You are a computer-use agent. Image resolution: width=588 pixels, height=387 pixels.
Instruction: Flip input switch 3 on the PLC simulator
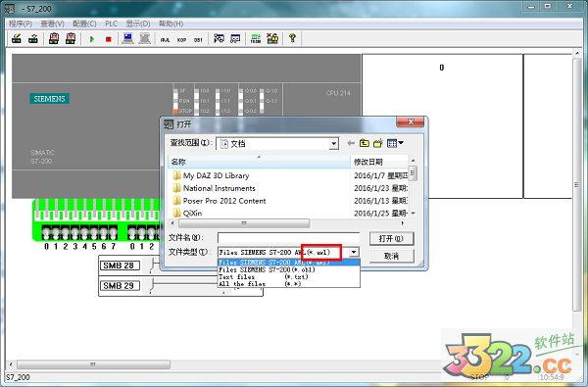pos(75,232)
